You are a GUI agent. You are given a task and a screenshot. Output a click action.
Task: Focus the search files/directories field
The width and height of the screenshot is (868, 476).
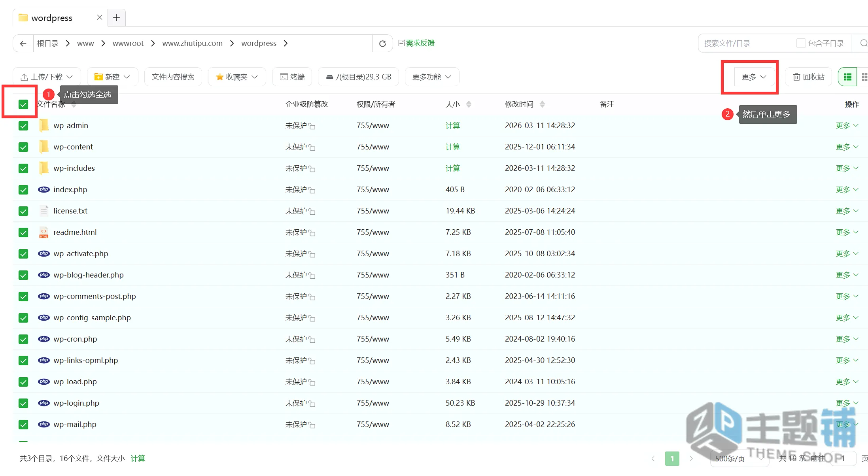click(747, 43)
